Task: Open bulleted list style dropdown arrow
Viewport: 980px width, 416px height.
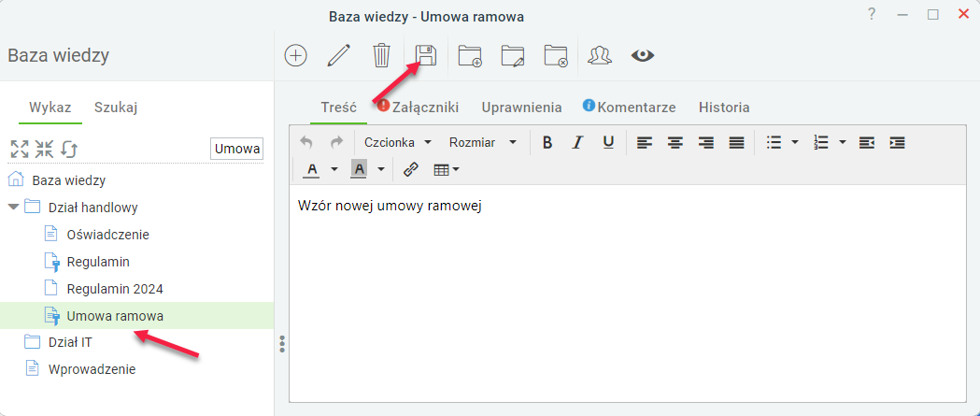Action: (795, 143)
